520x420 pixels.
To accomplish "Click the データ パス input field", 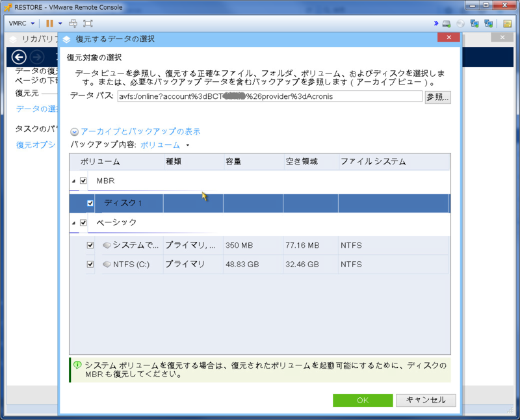I will (x=269, y=97).
